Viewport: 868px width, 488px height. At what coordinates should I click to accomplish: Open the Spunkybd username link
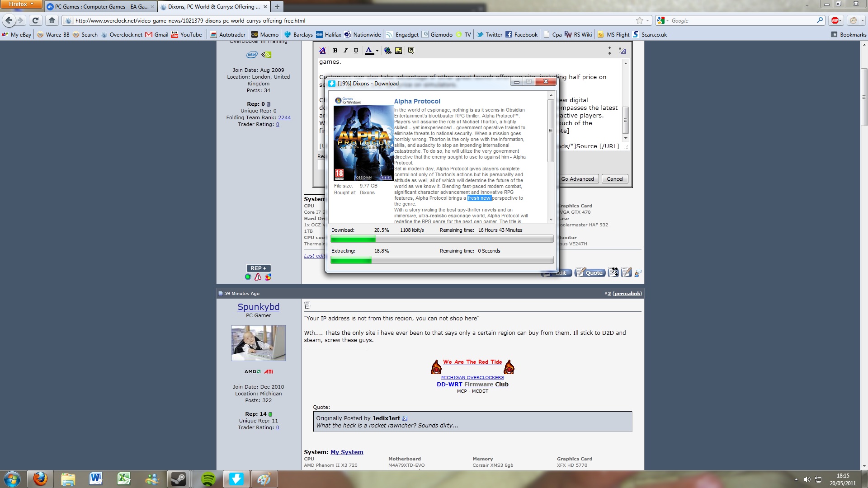pos(259,307)
